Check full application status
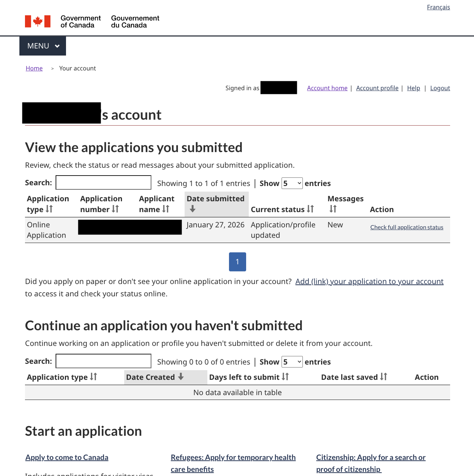This screenshot has height=476, width=474. pos(406,227)
